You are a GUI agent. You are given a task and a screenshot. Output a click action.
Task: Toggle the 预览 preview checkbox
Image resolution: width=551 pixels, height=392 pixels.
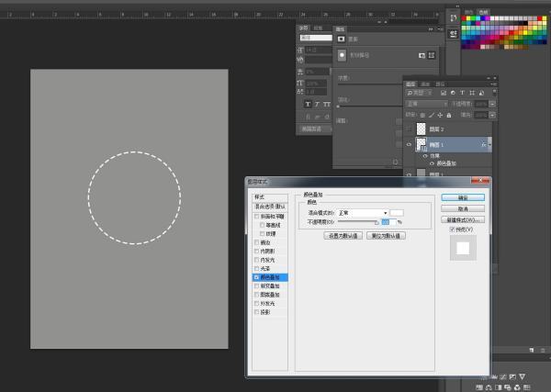point(453,230)
